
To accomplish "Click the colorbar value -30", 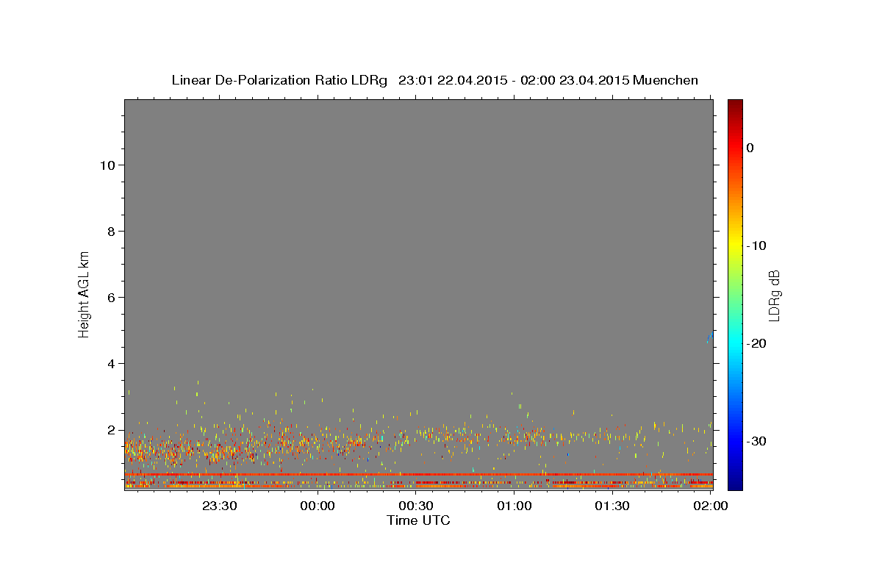I will (756, 441).
